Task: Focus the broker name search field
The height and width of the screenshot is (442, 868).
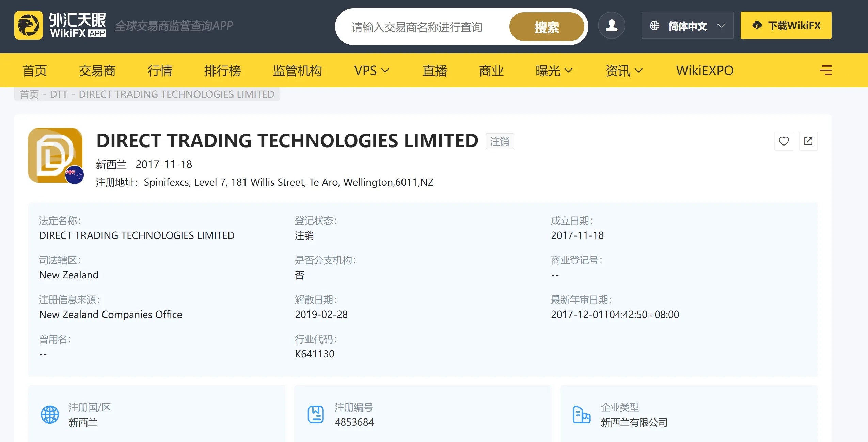Action: pos(422,27)
